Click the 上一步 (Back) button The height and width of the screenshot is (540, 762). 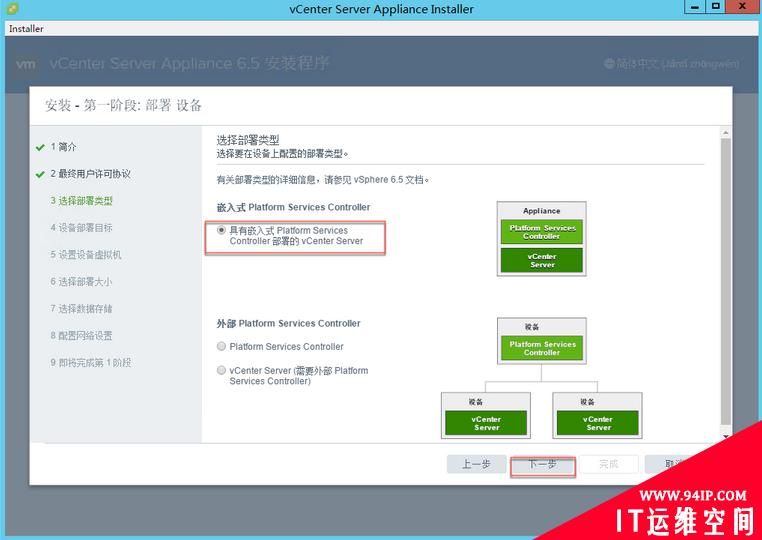[x=476, y=465]
